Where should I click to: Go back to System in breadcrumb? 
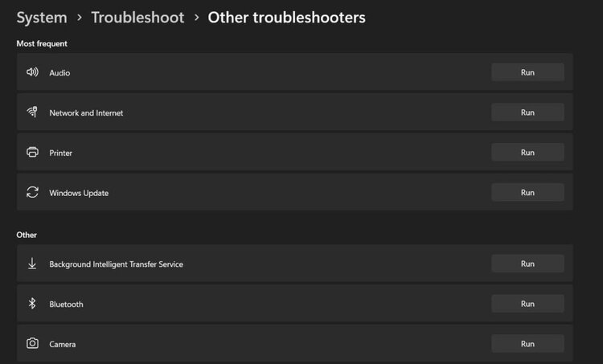41,17
